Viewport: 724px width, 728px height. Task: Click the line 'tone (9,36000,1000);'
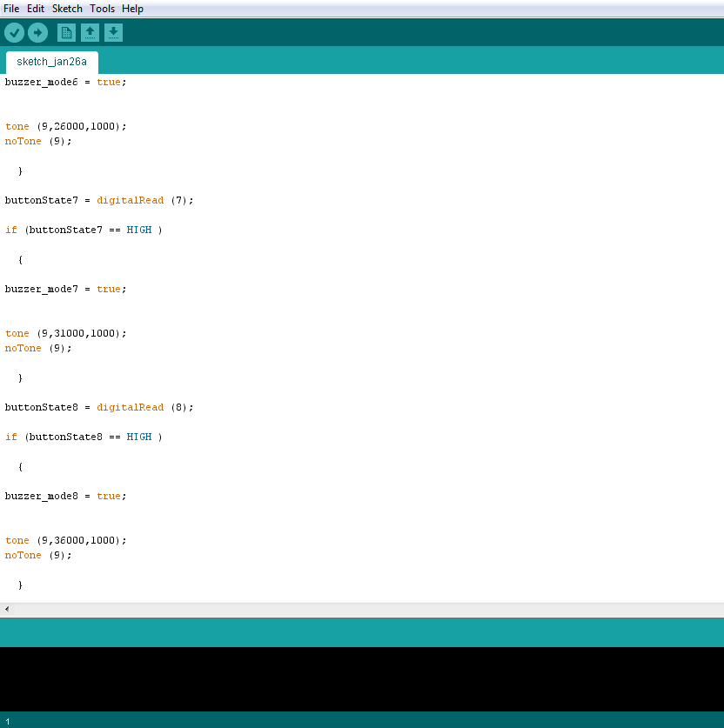click(65, 540)
